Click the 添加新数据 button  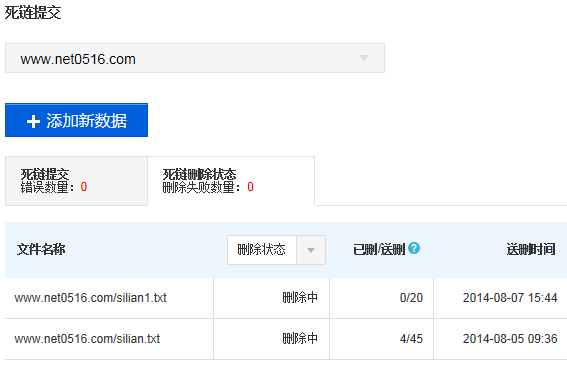[x=76, y=120]
